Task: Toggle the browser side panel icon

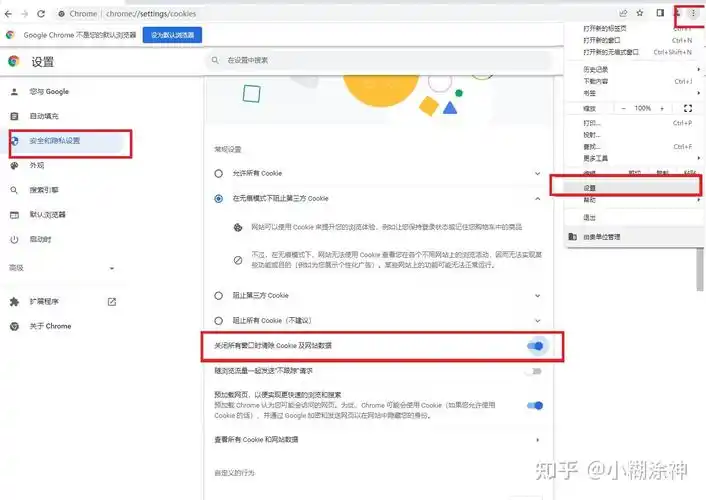Action: [660, 13]
